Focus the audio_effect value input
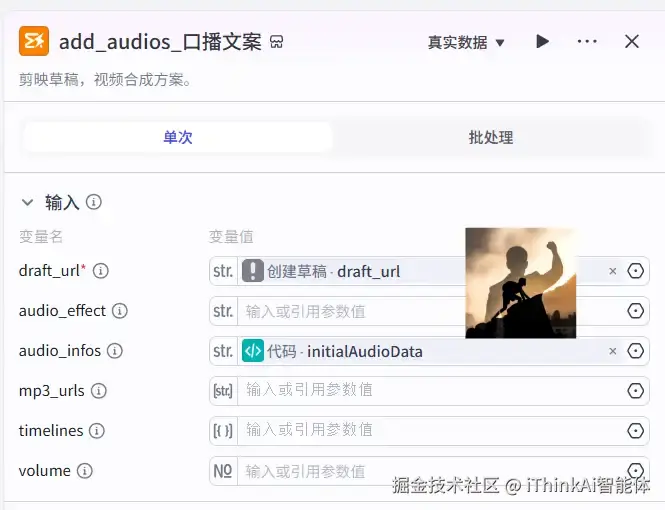Viewport: 665px width, 510px height. coord(430,311)
